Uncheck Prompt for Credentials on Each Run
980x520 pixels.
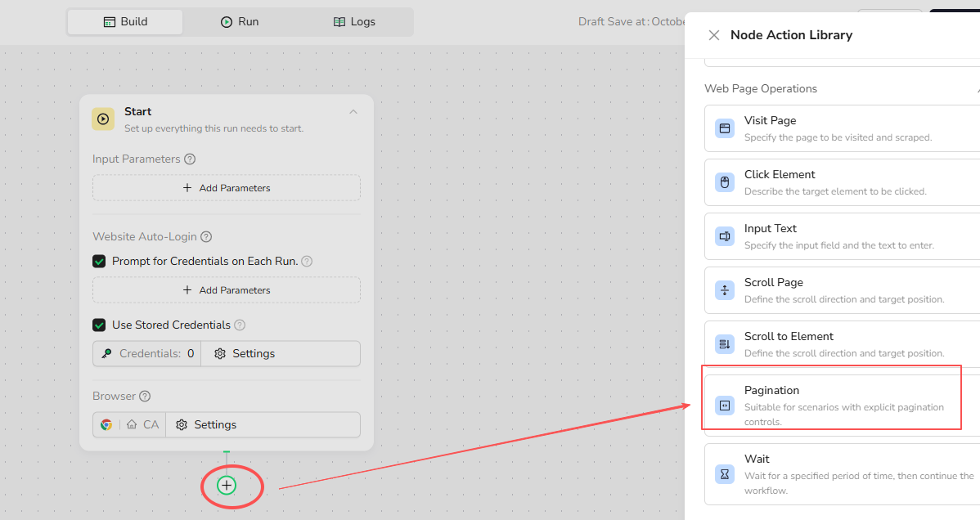[99, 262]
